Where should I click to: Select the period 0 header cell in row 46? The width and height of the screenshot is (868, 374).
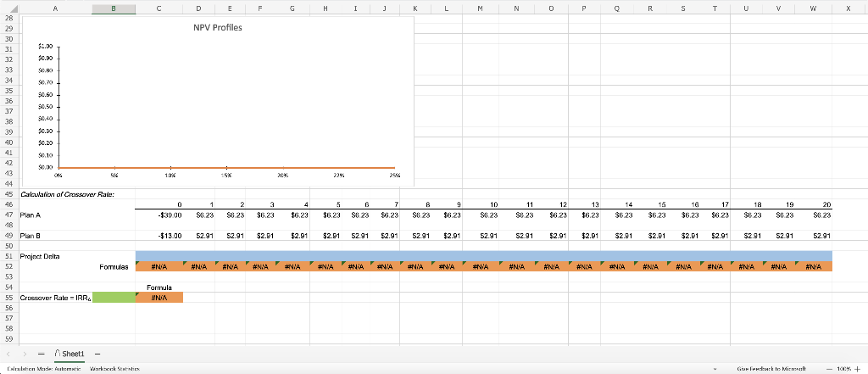coord(159,204)
